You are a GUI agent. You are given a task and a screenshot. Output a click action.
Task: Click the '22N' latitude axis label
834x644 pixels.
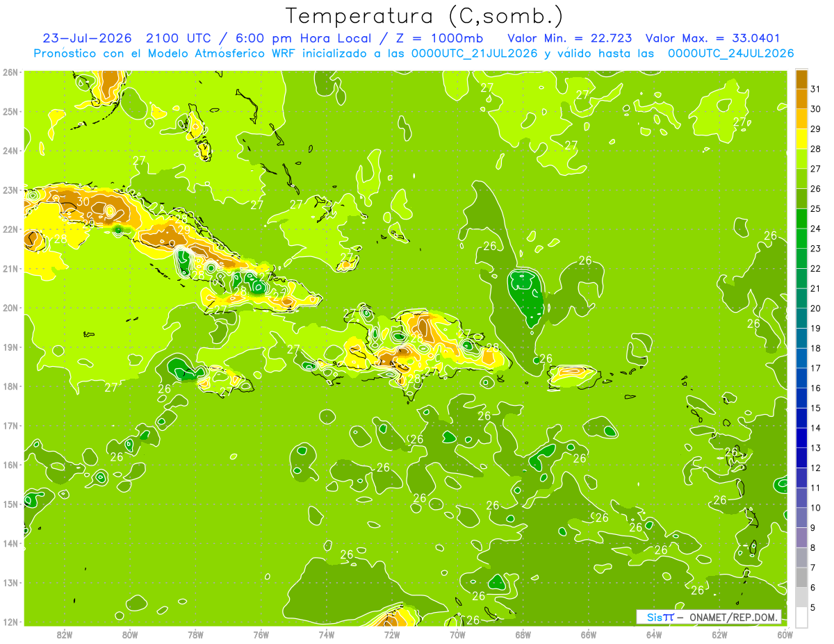[10, 229]
